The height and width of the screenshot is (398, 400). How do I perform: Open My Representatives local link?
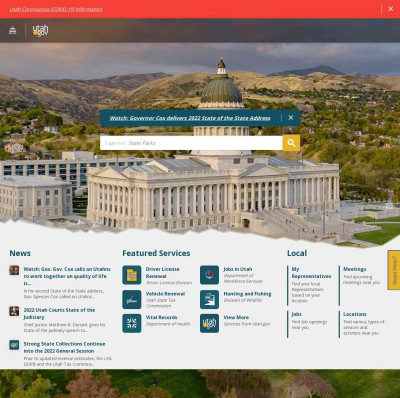click(x=311, y=273)
